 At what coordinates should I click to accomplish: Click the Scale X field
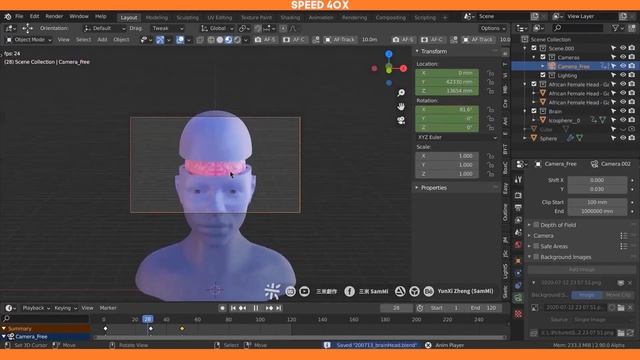(x=447, y=156)
